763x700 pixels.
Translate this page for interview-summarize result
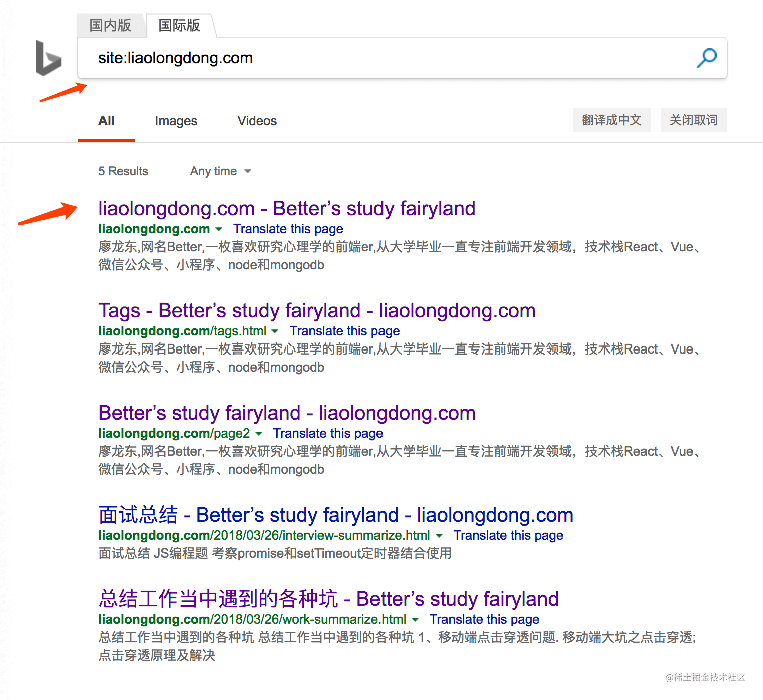click(x=508, y=535)
